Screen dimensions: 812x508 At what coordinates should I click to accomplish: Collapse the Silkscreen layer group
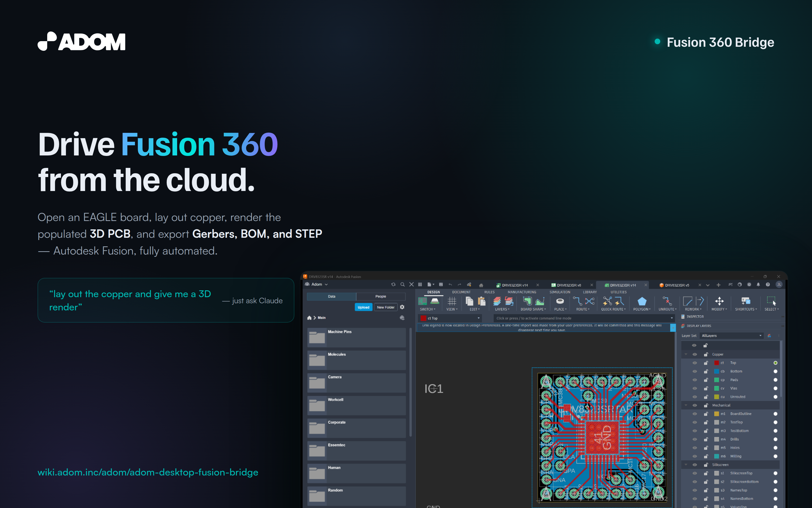point(686,465)
